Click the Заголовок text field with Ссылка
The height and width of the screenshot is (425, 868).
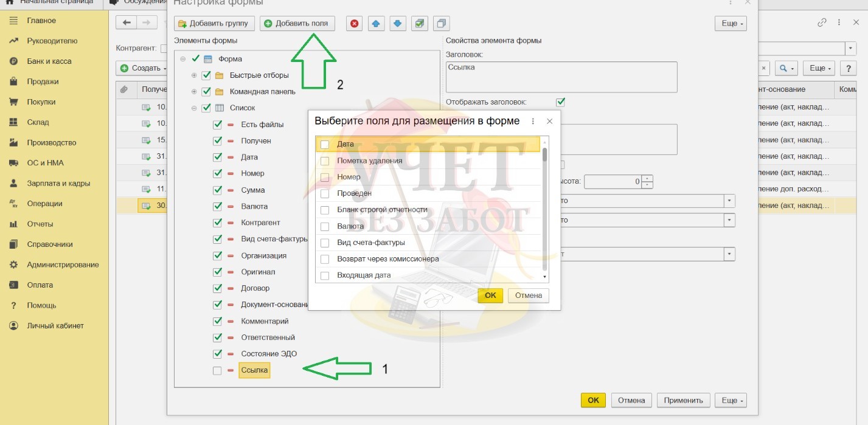tap(561, 77)
